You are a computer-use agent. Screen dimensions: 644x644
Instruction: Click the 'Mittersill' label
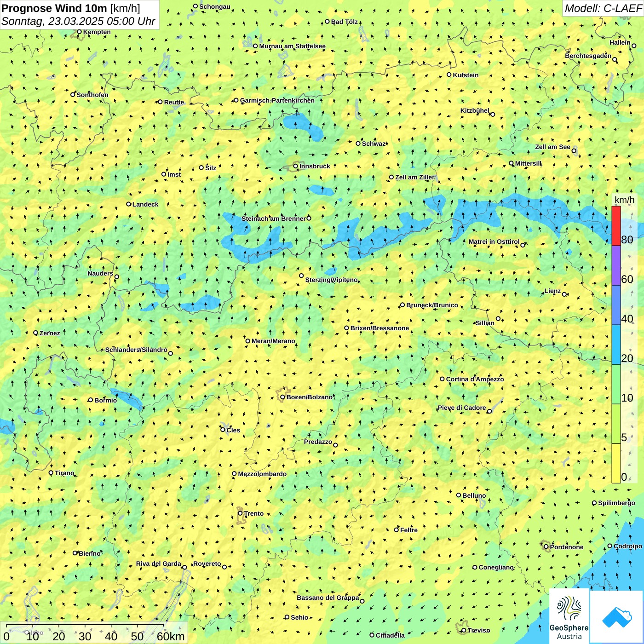click(528, 163)
